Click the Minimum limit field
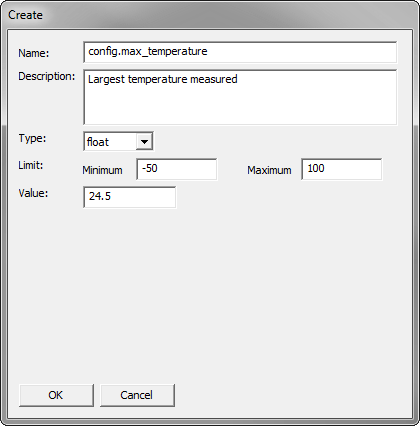The height and width of the screenshot is (426, 420). click(x=177, y=169)
